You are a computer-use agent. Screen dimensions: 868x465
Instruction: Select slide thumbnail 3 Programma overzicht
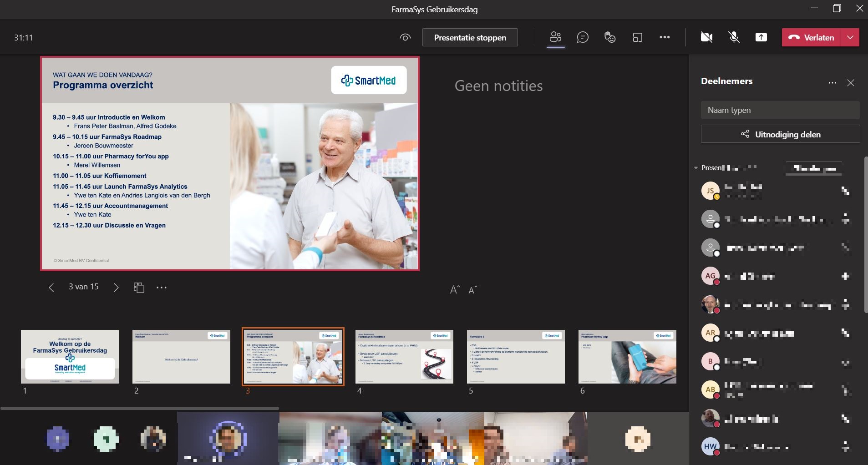(x=293, y=357)
